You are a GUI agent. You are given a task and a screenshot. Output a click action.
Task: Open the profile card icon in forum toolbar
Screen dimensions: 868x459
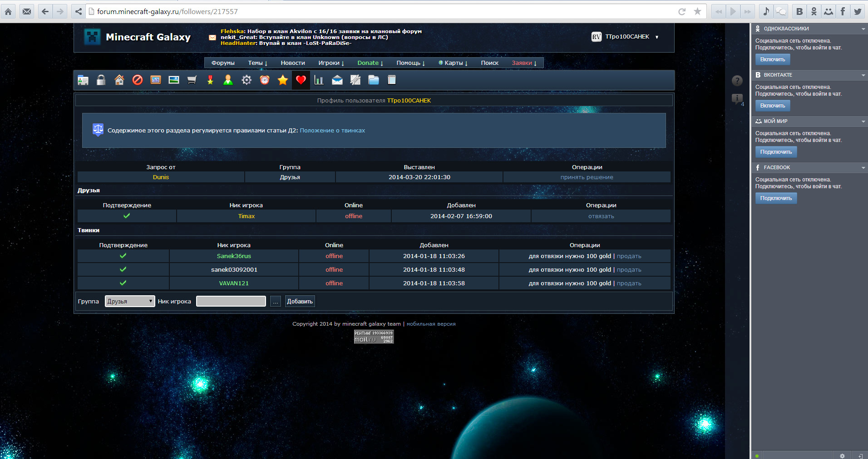click(83, 80)
